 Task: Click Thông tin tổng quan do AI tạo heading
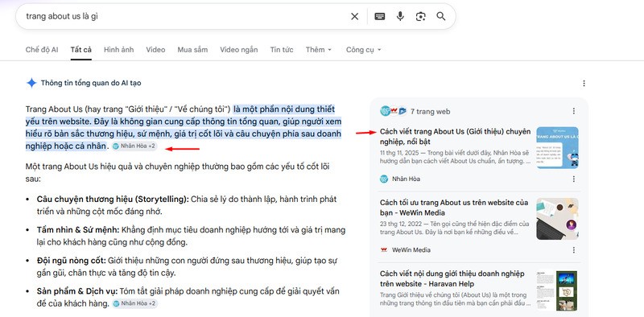click(91, 83)
